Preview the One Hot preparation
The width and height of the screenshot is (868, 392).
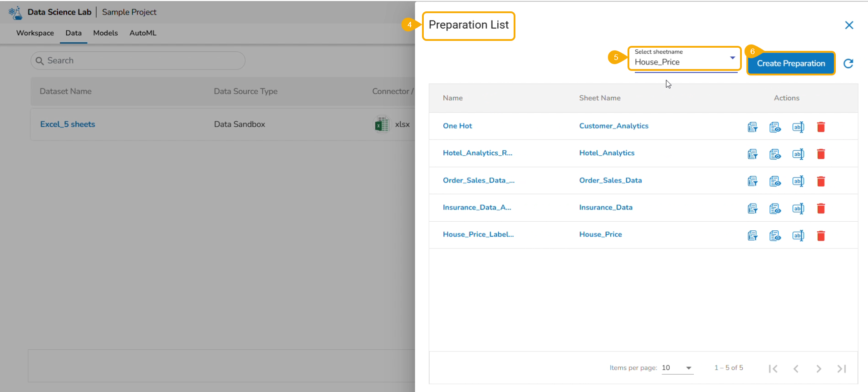tap(775, 127)
